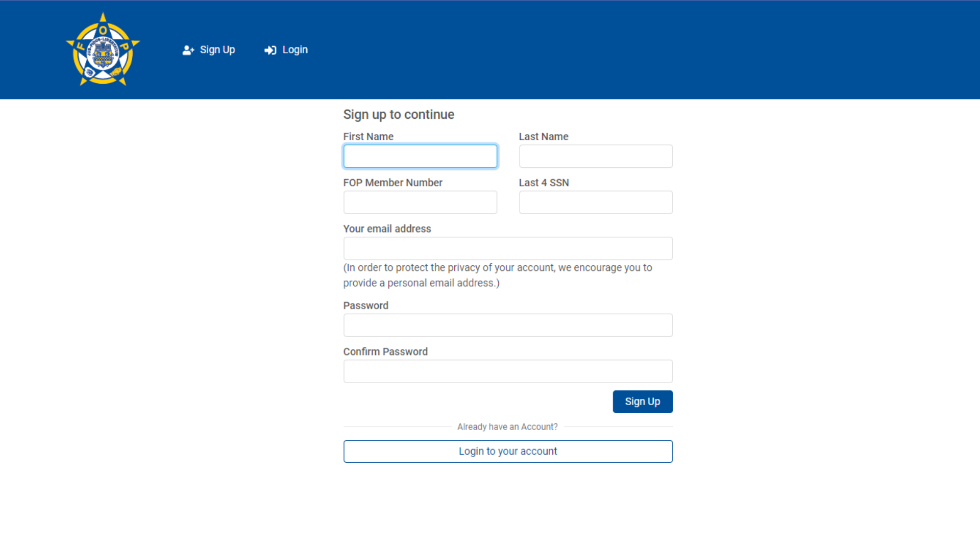Click the add-user icon beside Sign Up
The width and height of the screenshot is (980, 551).
click(x=188, y=50)
